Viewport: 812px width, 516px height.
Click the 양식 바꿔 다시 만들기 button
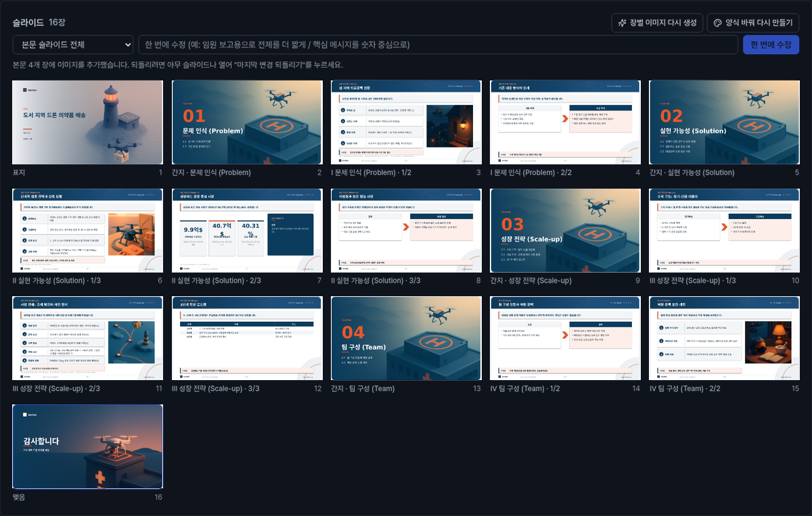[x=753, y=22]
